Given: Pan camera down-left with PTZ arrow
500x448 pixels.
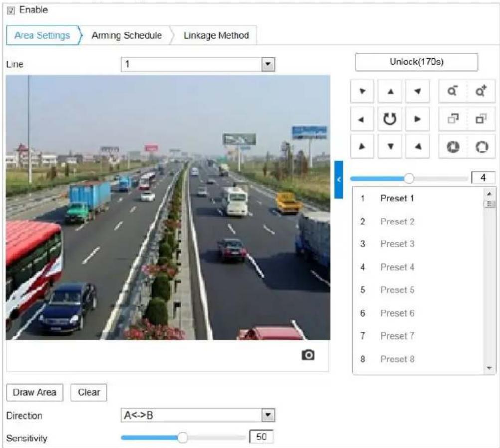Looking at the screenshot, I should click(x=362, y=147).
